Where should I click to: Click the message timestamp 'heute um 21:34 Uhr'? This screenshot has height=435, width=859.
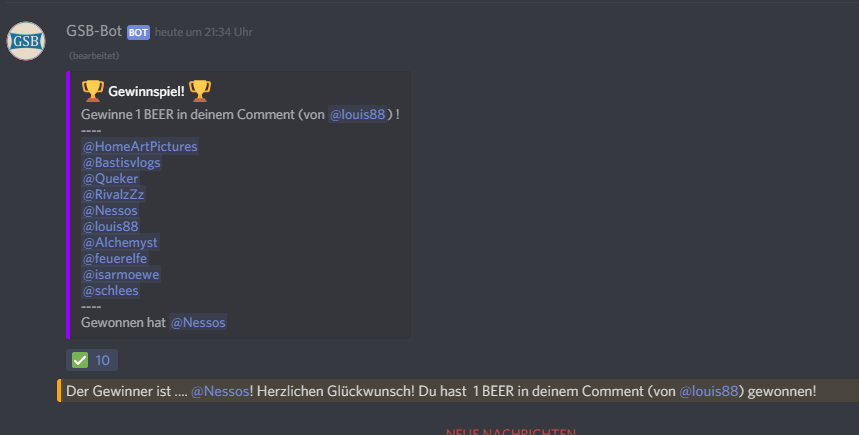(x=203, y=32)
